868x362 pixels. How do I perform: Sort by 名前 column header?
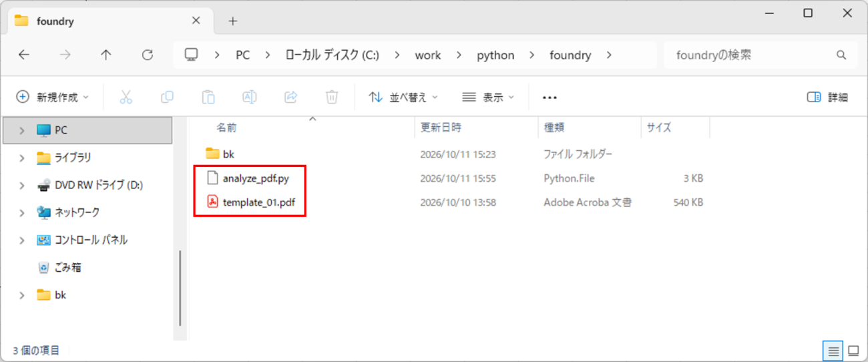(x=227, y=127)
